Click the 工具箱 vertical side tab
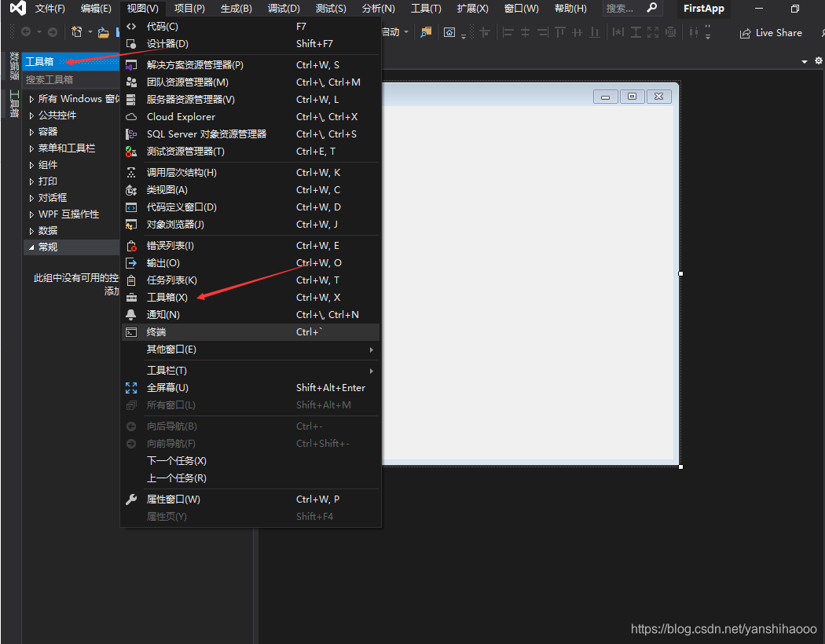 pyautogui.click(x=14, y=104)
